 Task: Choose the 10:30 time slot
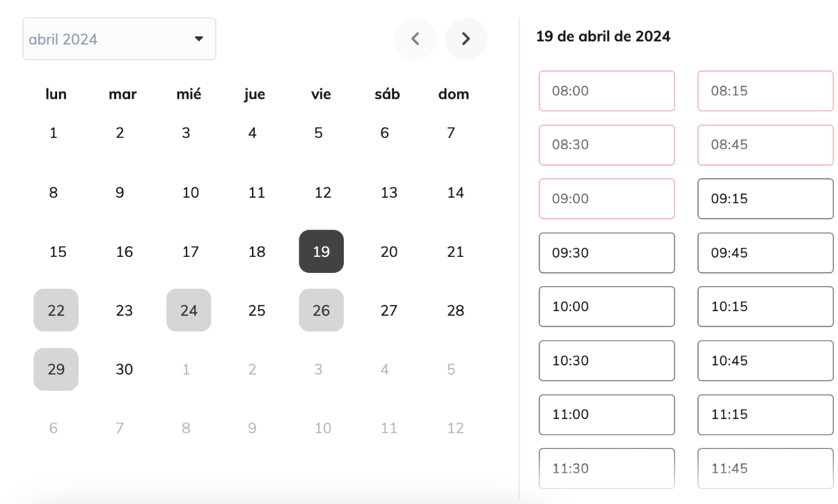607,361
